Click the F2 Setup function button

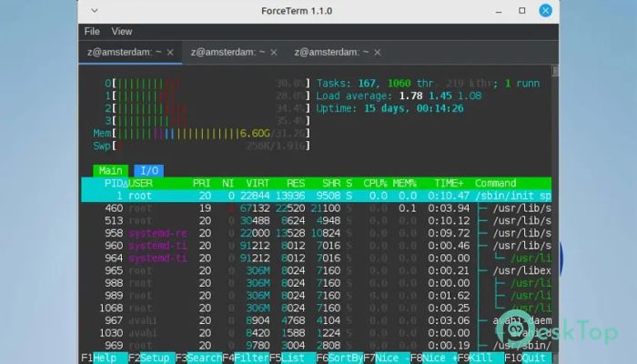coord(152,358)
